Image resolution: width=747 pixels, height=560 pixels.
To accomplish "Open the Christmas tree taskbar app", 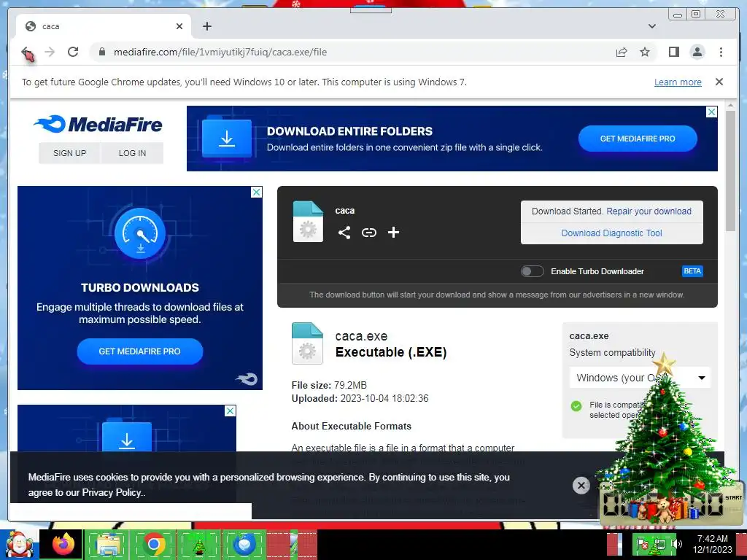I will tap(199, 545).
